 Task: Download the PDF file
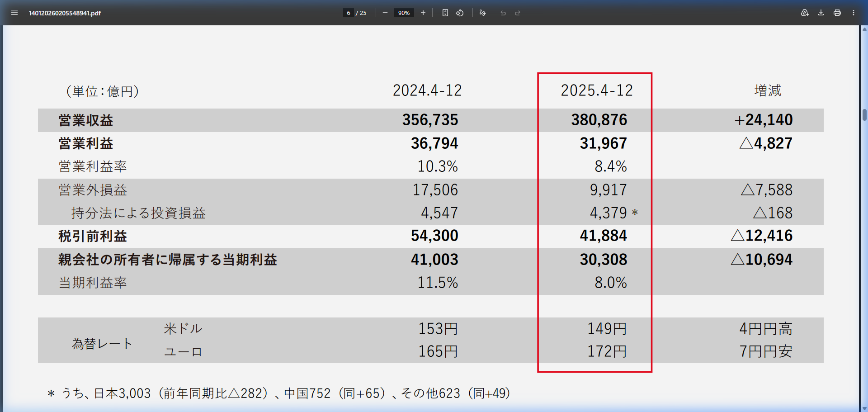pyautogui.click(x=821, y=13)
